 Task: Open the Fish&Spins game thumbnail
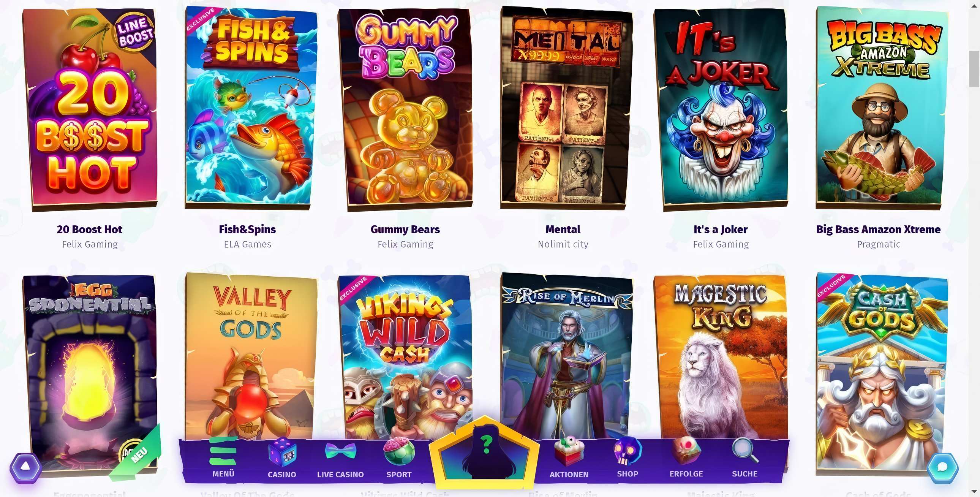(x=251, y=108)
